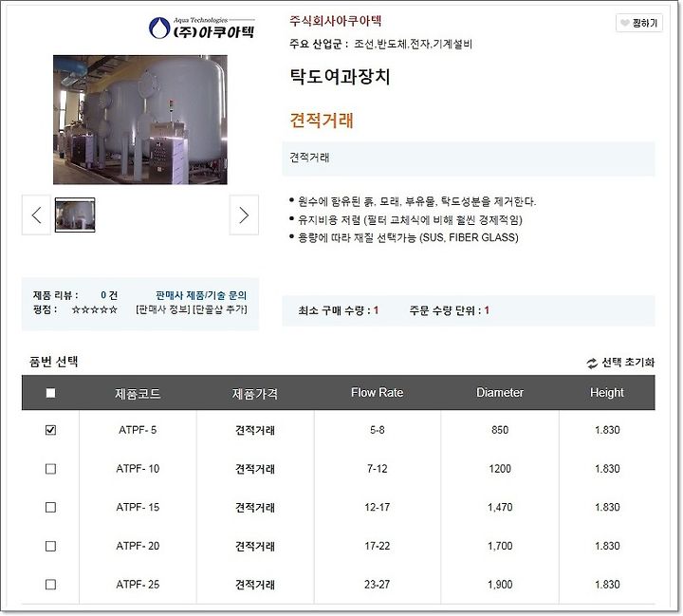Click 견적거래 price in ATPF- 25 row
Image resolution: width=683 pixels, height=616 pixels.
point(255,584)
